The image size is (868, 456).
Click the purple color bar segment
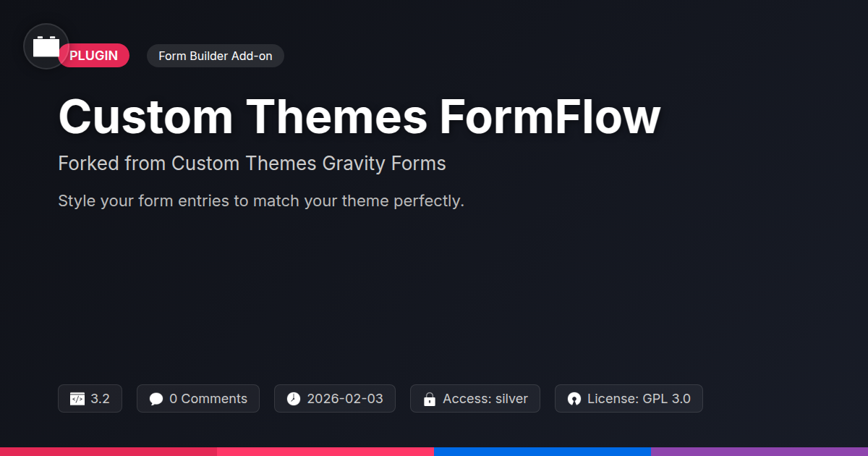click(x=759, y=452)
